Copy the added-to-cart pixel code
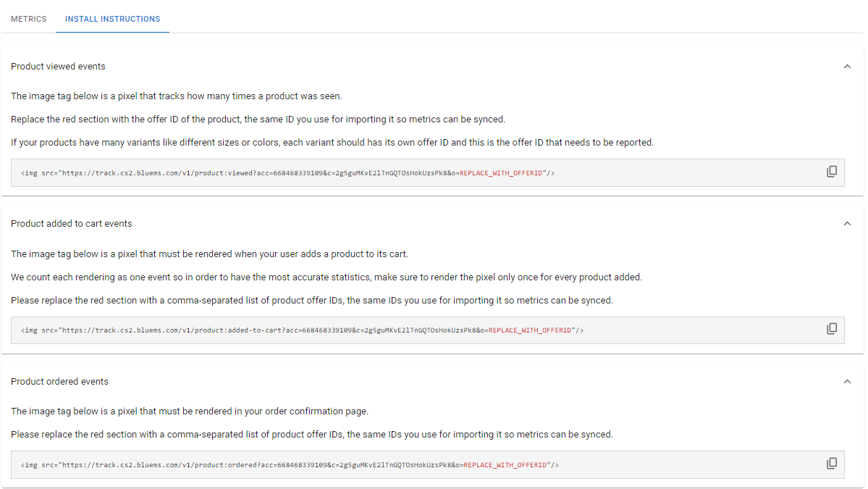Viewport: 868px width, 489px height. point(832,329)
